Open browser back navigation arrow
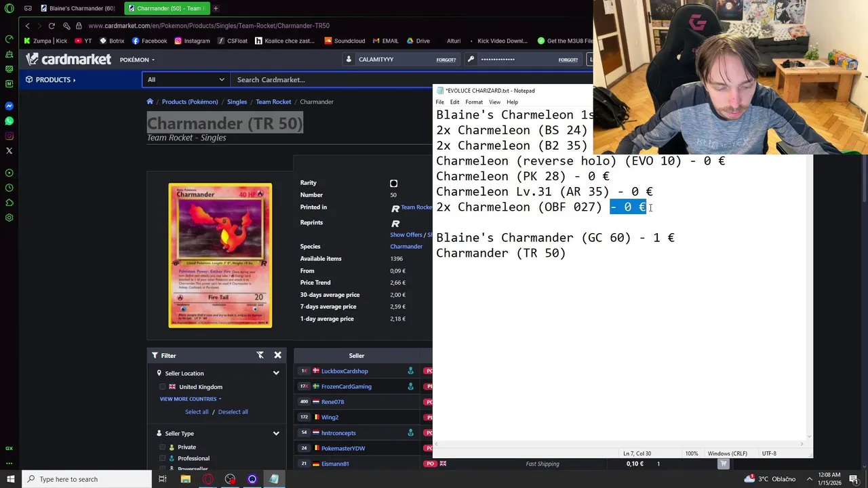 click(x=27, y=26)
